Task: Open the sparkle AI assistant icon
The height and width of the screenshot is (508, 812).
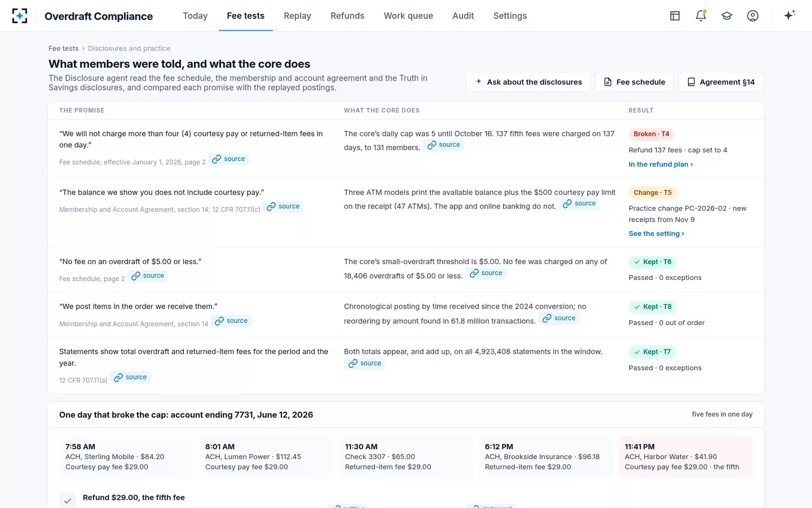Action: point(789,15)
